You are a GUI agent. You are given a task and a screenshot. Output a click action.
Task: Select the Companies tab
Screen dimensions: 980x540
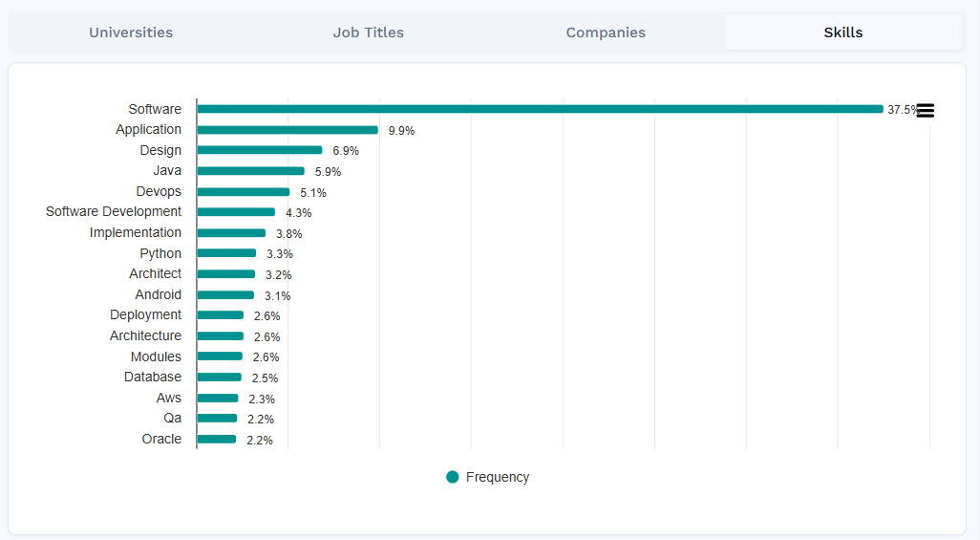(606, 32)
